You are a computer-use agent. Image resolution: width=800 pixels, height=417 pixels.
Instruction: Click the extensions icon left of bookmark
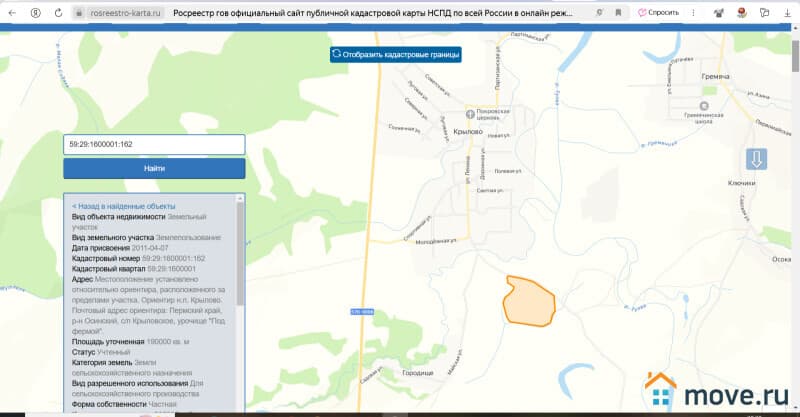tap(599, 13)
